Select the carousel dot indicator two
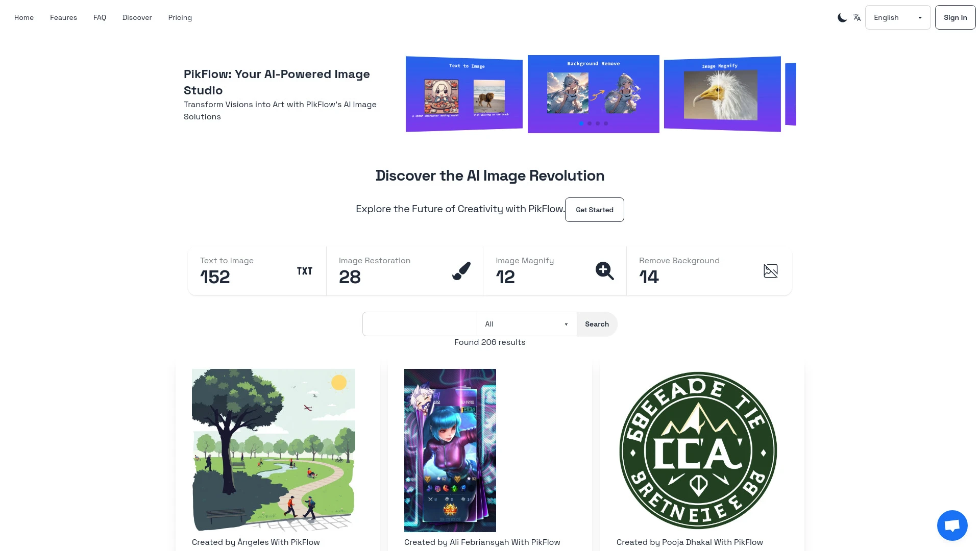Viewport: 980px width, 551px height. pyautogui.click(x=589, y=123)
